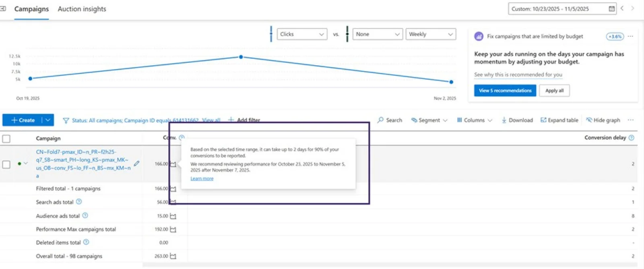Screen dimensions: 644x269
Task: Open the Clicks metric dropdown
Action: [301, 34]
